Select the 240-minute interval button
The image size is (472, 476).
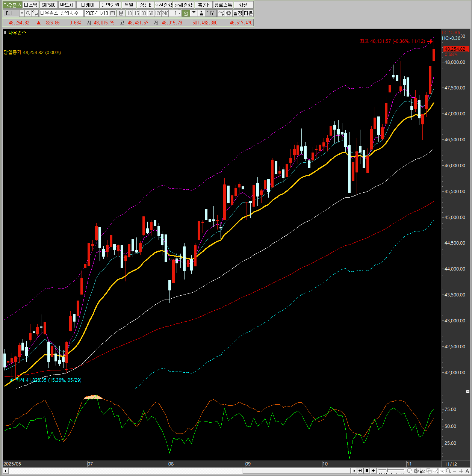pos(165,13)
